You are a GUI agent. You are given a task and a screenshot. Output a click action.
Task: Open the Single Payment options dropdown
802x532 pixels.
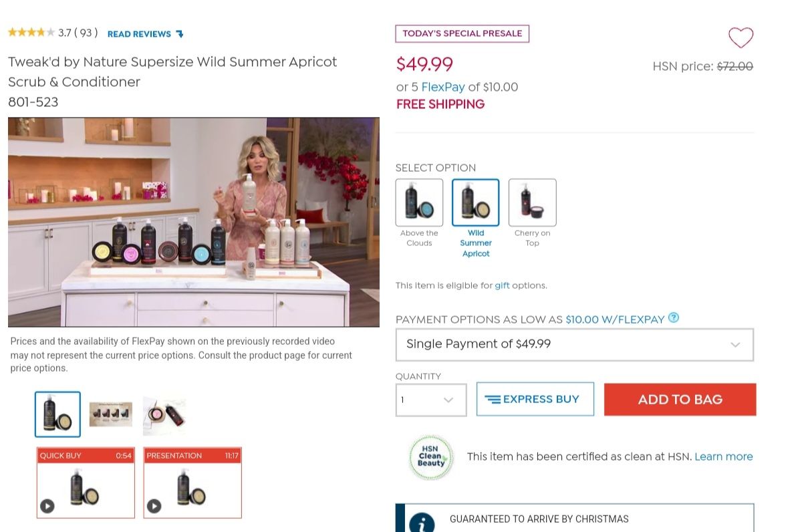575,345
